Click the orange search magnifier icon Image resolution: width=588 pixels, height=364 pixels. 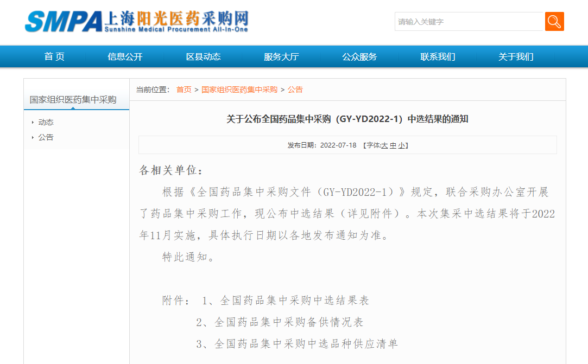click(x=554, y=21)
